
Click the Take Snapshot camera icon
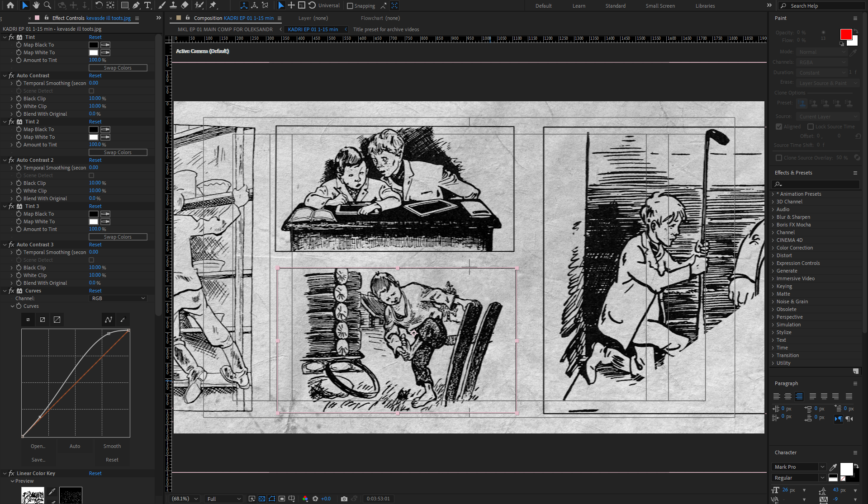click(344, 499)
